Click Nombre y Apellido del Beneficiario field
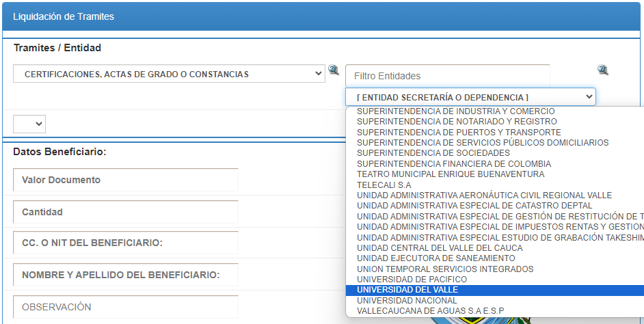This screenshot has width=644, height=324. (x=126, y=275)
